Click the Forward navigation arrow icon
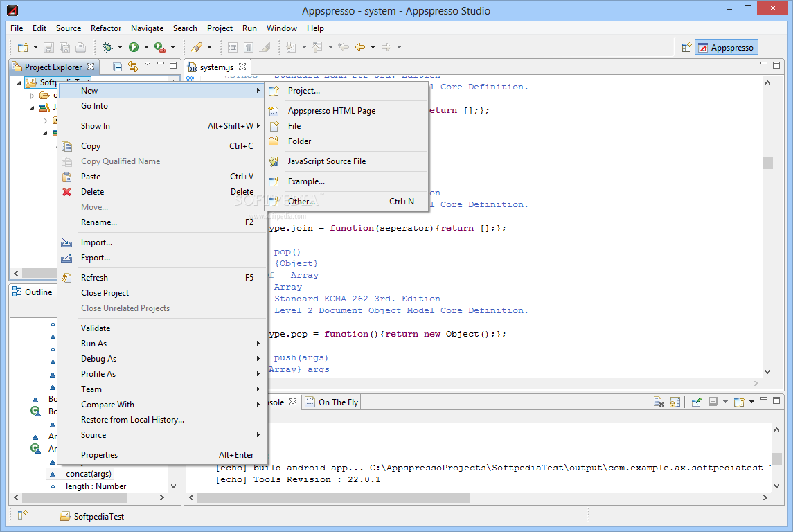 (386, 47)
